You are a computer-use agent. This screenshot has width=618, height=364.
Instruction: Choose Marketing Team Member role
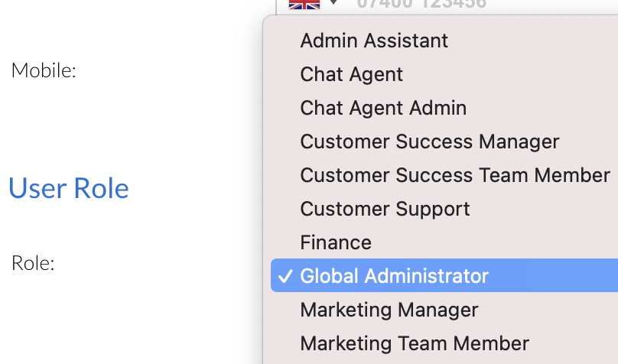click(x=414, y=343)
